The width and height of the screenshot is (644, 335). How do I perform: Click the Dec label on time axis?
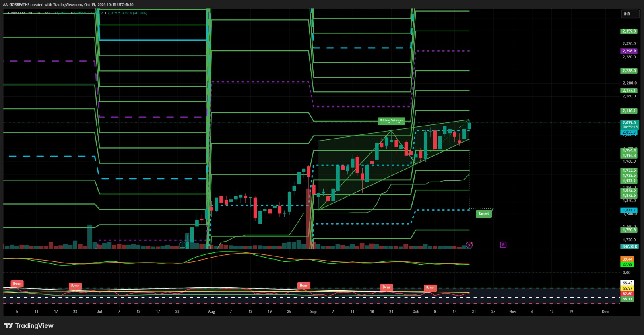pos(605,312)
